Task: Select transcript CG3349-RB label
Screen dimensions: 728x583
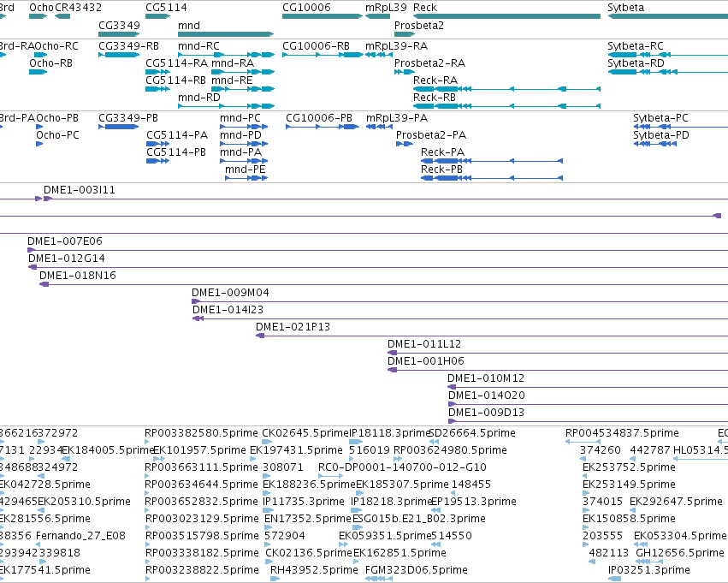Action: coord(128,46)
